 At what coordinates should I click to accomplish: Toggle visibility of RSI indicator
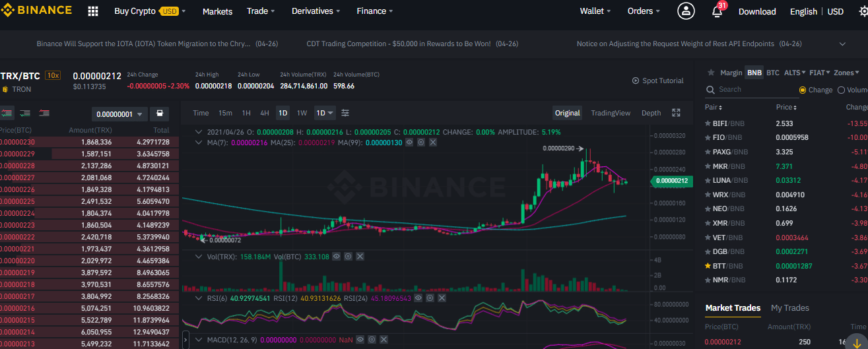click(x=418, y=298)
